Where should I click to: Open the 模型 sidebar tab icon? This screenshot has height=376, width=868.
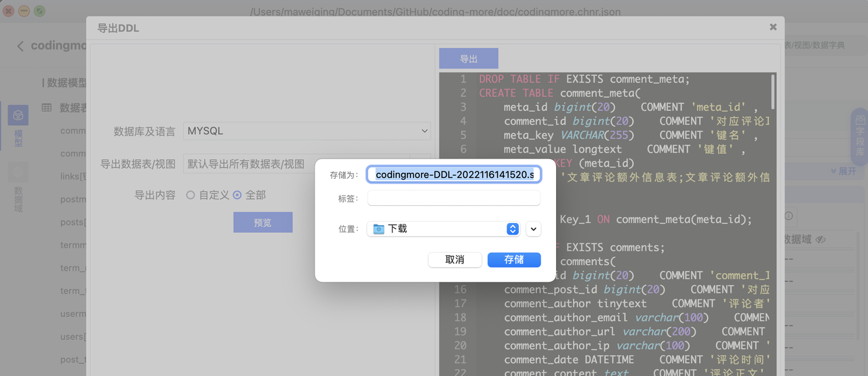(18, 115)
